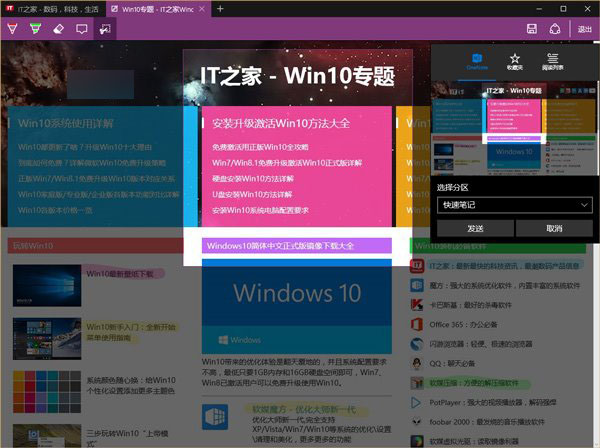Select the Highlighter tool
The height and width of the screenshot is (448, 600).
(36, 29)
